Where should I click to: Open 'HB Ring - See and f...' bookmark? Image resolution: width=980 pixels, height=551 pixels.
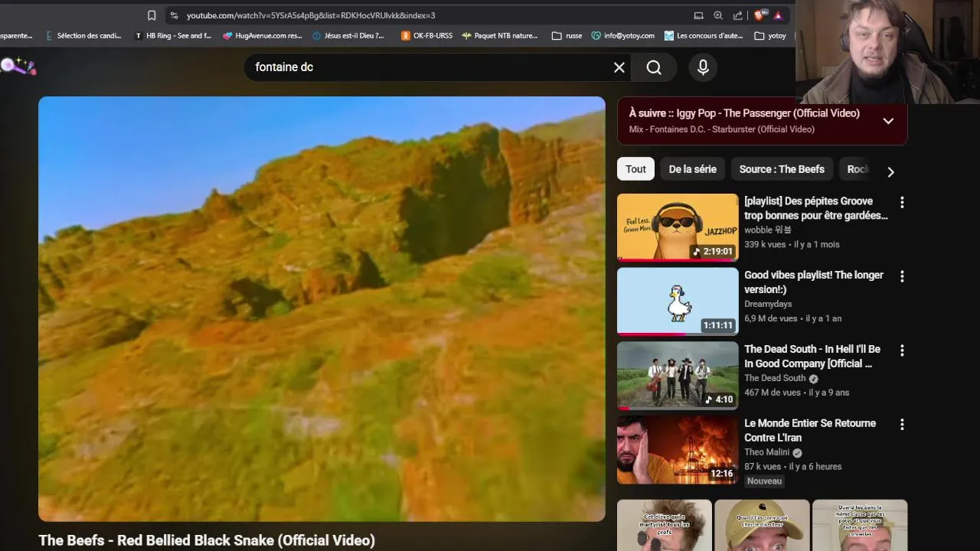click(173, 35)
